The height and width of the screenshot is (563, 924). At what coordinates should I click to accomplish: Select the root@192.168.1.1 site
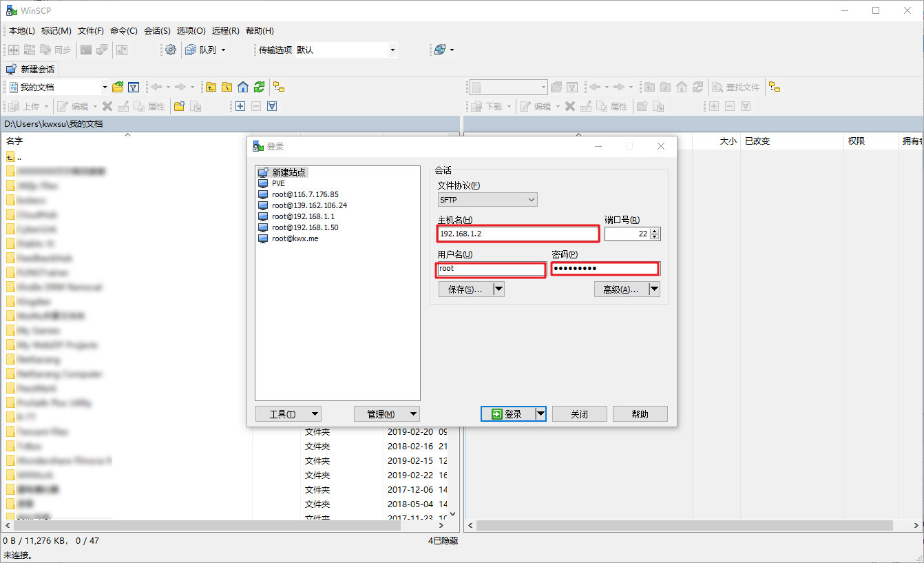pos(297,216)
